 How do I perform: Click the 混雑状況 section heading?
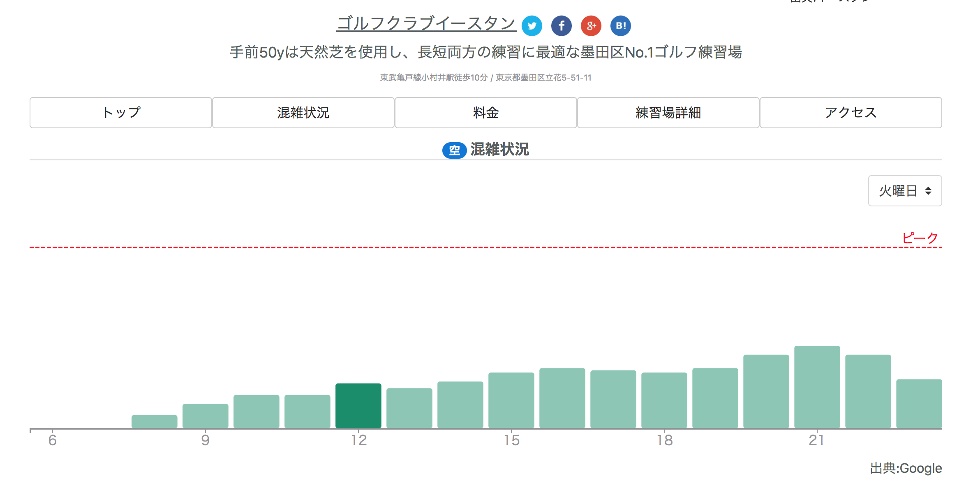click(499, 150)
